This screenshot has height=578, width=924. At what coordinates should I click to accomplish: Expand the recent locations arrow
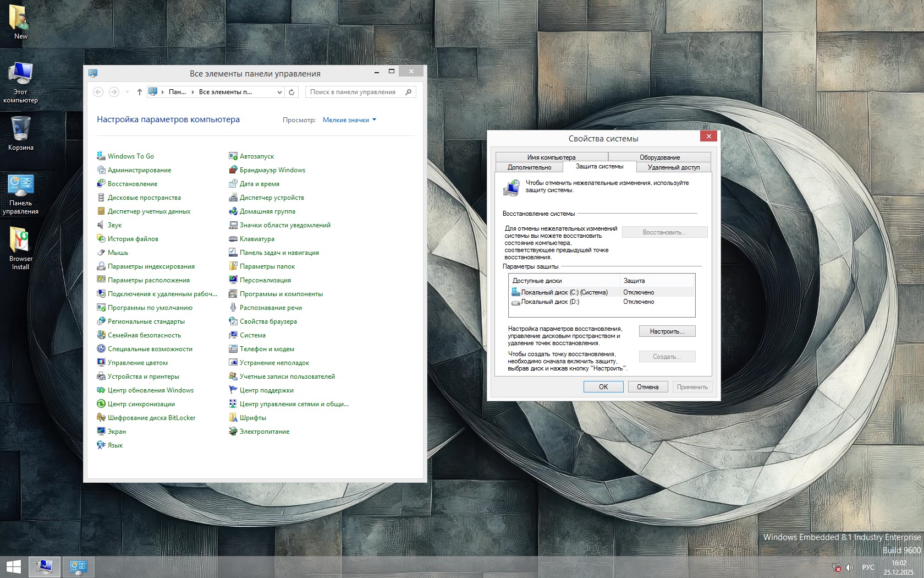click(x=127, y=92)
